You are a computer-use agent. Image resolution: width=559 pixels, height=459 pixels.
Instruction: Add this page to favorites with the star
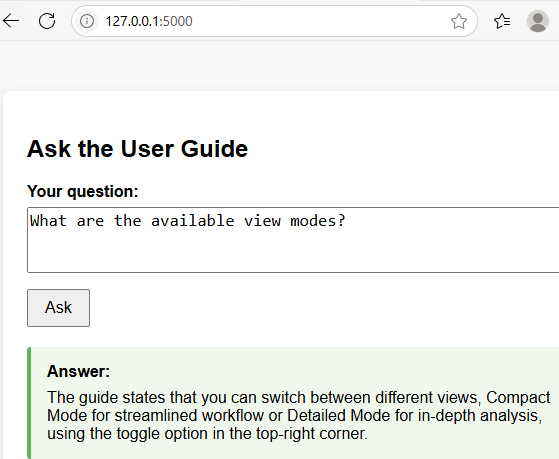coord(458,21)
